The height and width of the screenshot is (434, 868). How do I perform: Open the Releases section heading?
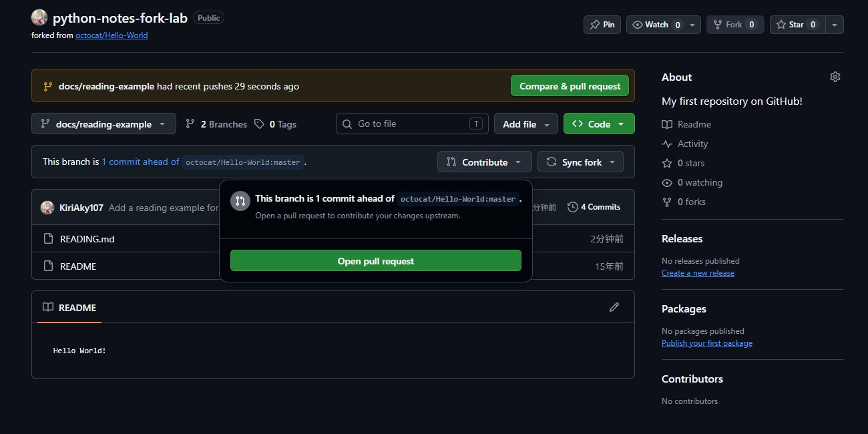coord(682,238)
